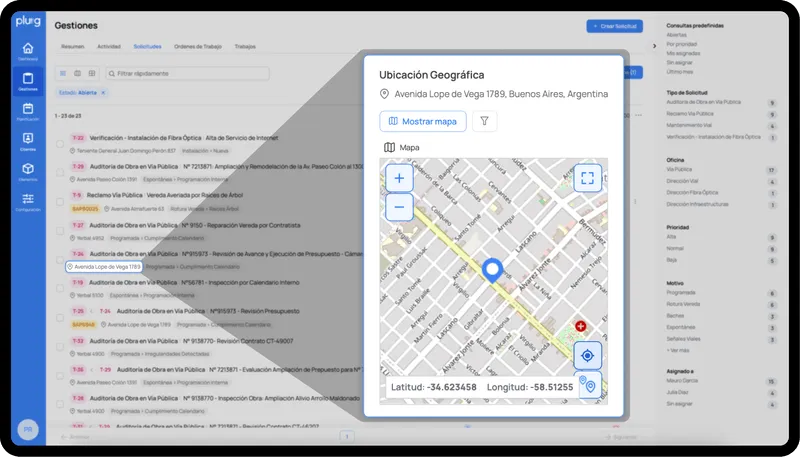Click the Yerbal 5100 address
Viewport: 800px width, 457px height.
point(87,295)
